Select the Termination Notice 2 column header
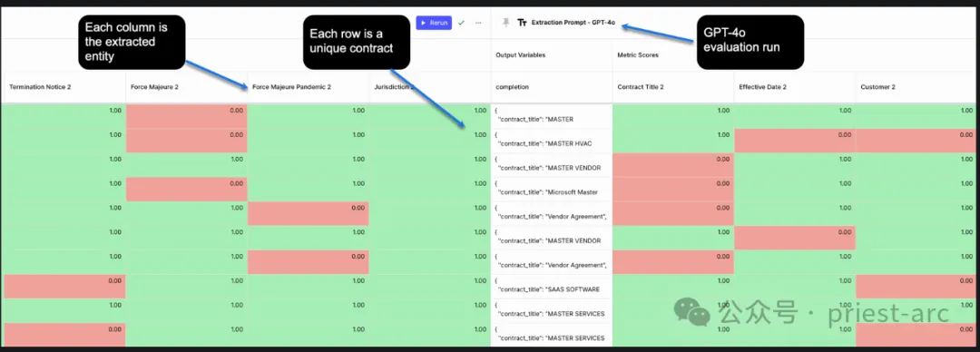The width and height of the screenshot is (980, 352). [40, 87]
